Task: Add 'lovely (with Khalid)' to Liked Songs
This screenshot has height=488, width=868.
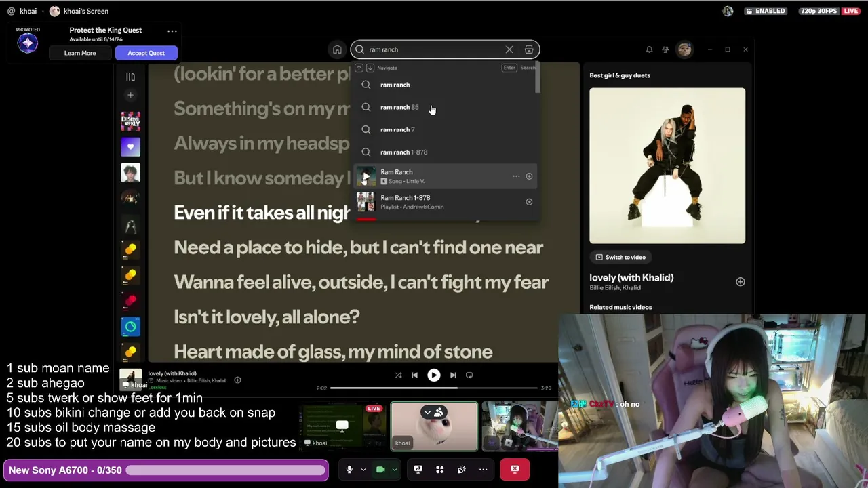Action: tap(740, 282)
